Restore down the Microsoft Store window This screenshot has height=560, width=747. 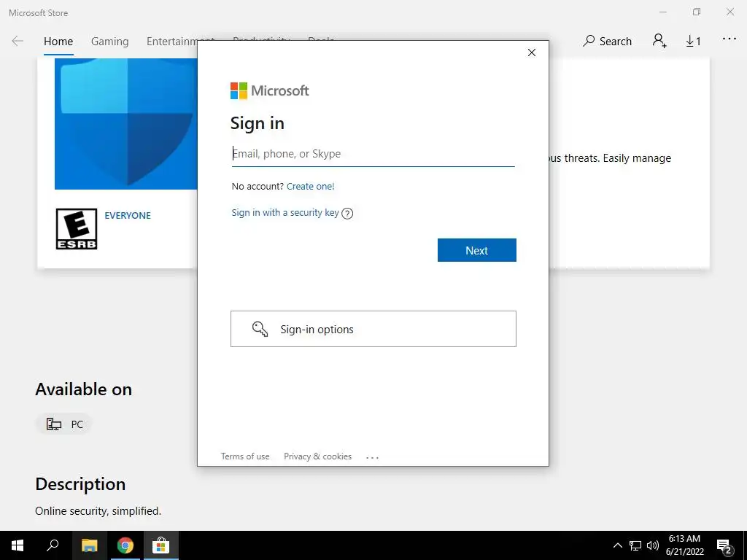[697, 12]
